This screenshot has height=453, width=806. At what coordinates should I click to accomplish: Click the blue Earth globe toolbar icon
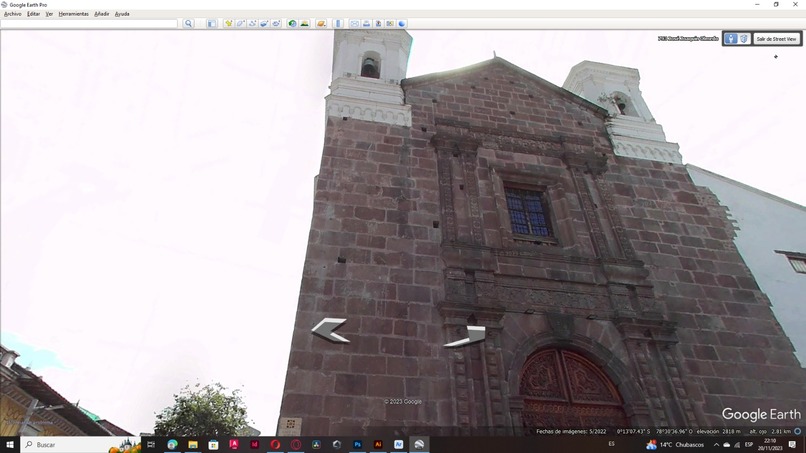point(402,24)
